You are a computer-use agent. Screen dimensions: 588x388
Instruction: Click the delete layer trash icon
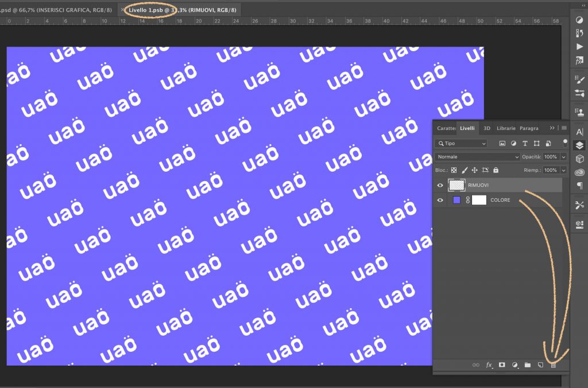(554, 365)
